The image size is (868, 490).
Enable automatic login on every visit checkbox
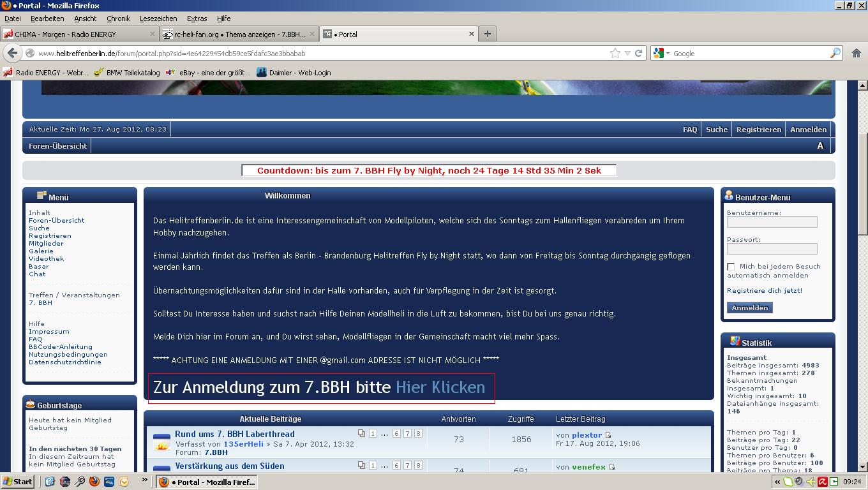click(731, 267)
